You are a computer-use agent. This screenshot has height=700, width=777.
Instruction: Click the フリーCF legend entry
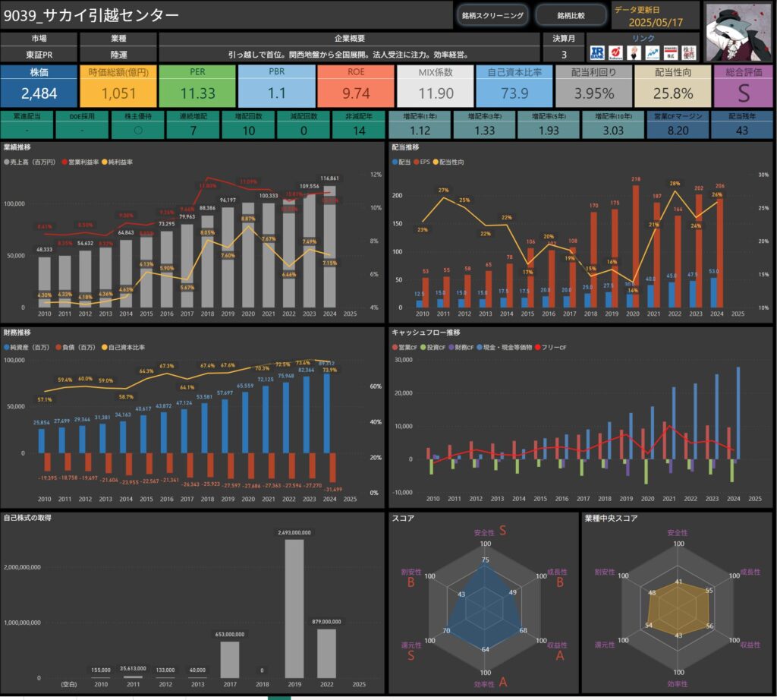point(551,347)
